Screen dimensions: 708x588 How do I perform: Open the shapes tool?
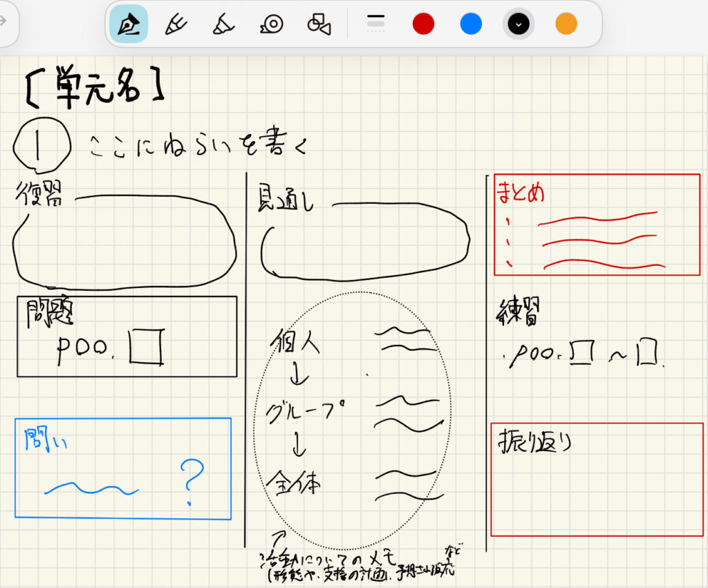[x=318, y=24]
